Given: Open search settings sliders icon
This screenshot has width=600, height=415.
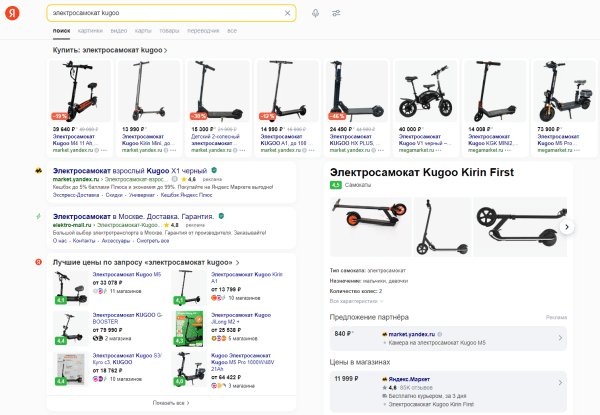Looking at the screenshot, I should tap(336, 13).
